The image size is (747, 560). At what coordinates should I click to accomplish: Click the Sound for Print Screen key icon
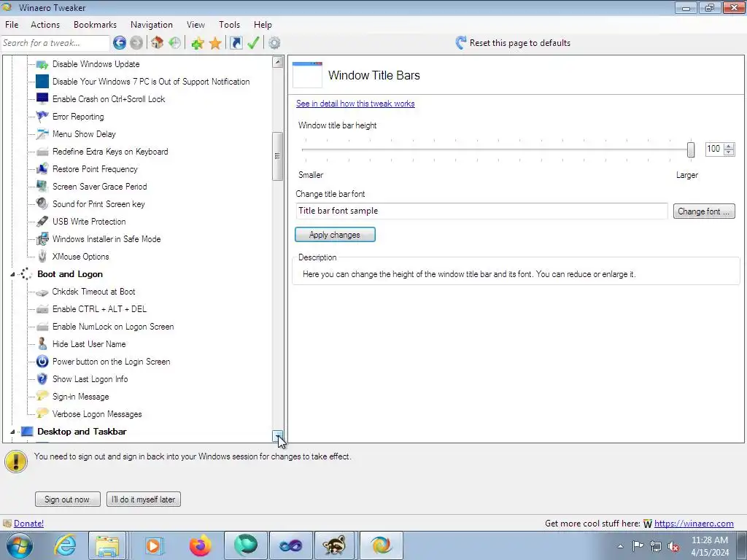pos(42,204)
